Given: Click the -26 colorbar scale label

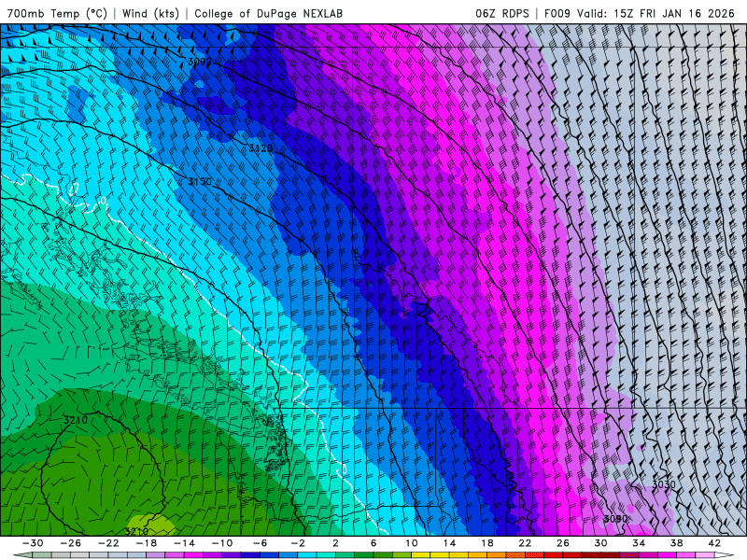Looking at the screenshot, I should (x=71, y=543).
